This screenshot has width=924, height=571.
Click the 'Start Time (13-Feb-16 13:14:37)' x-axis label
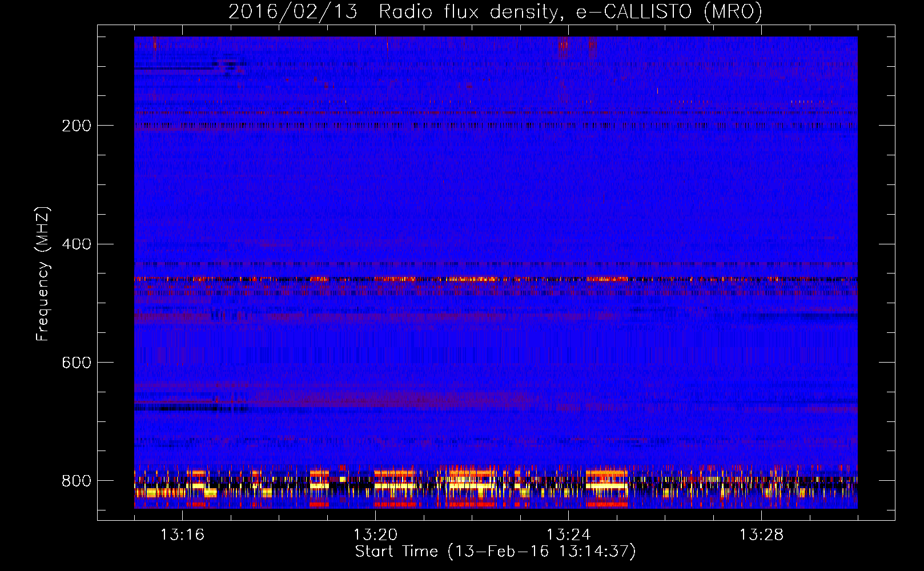[x=495, y=552]
